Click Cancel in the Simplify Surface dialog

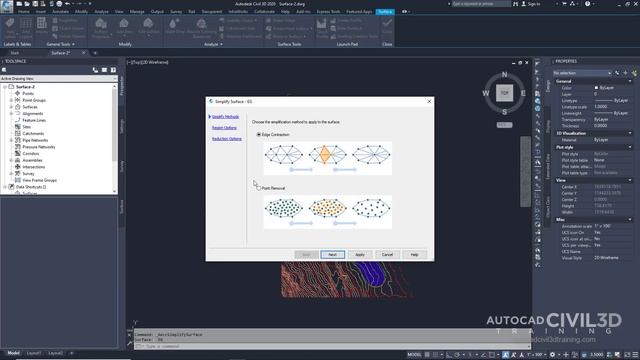[387, 254]
